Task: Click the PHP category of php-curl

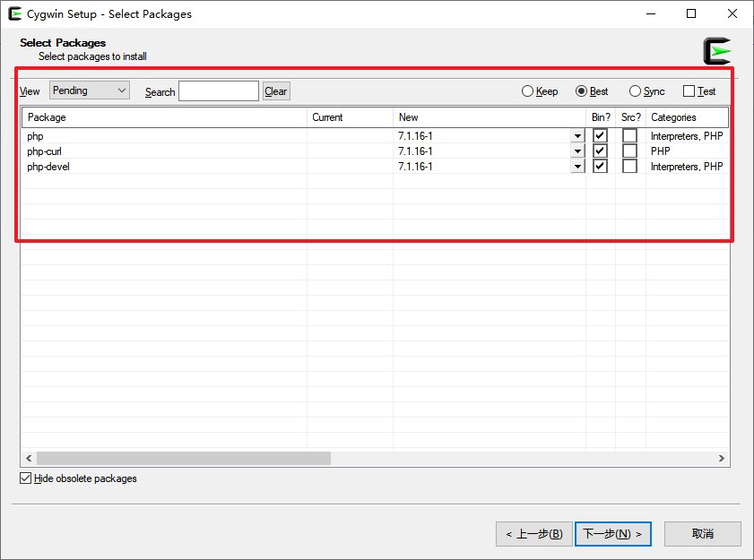Action: pos(660,151)
